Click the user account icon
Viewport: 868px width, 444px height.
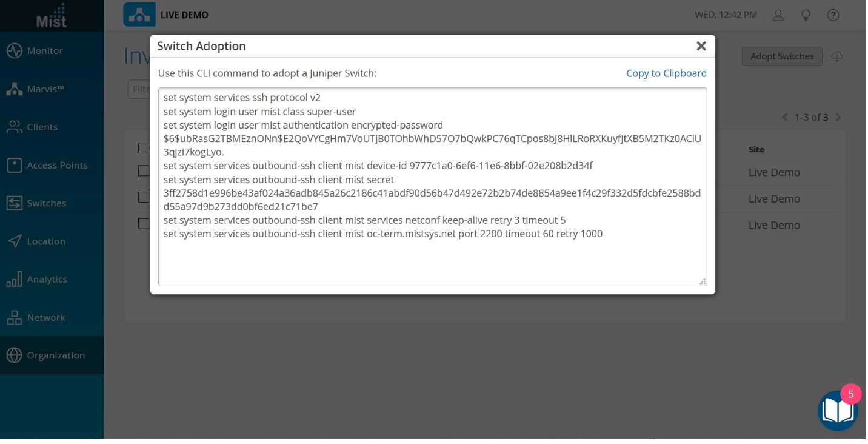[778, 15]
